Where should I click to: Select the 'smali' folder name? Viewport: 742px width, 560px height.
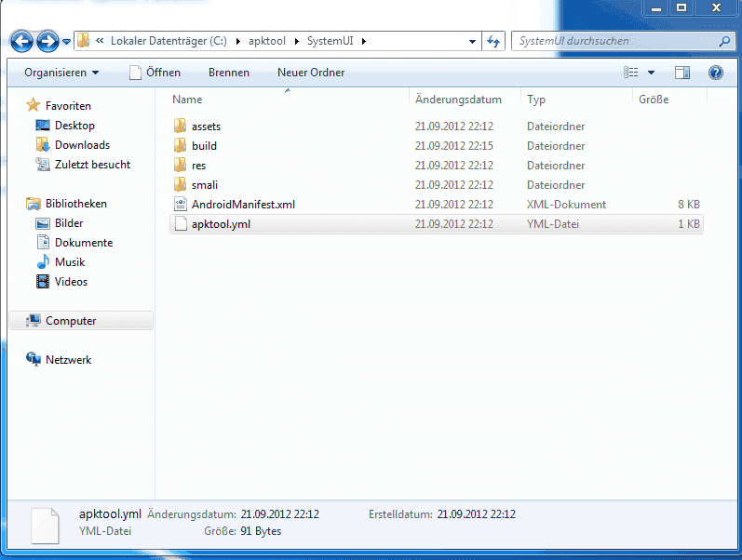coord(205,185)
